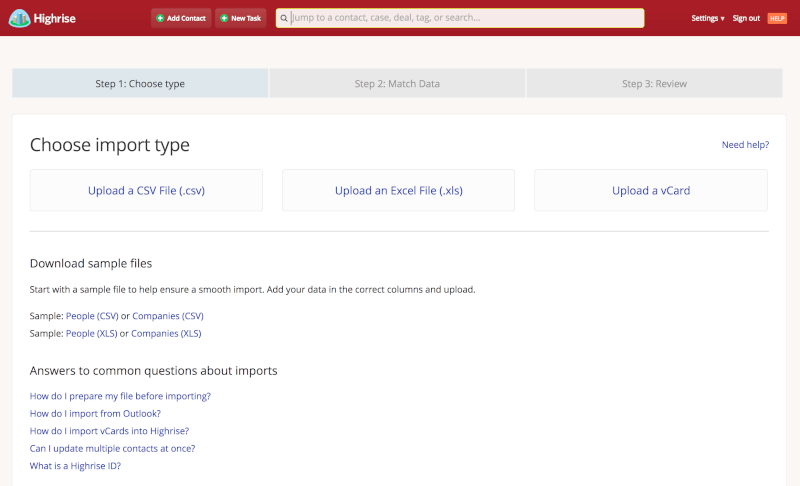
Task: Choose Upload an Excel File option
Action: click(398, 190)
